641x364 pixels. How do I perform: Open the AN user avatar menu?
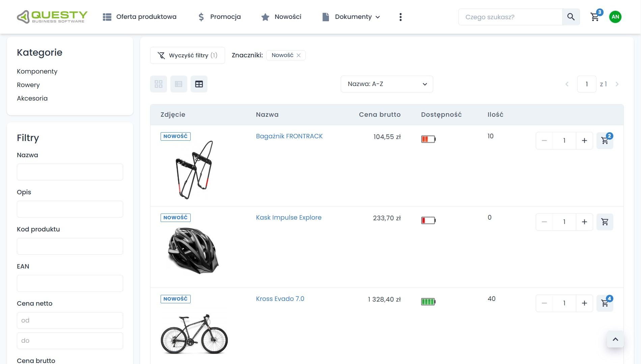[615, 17]
